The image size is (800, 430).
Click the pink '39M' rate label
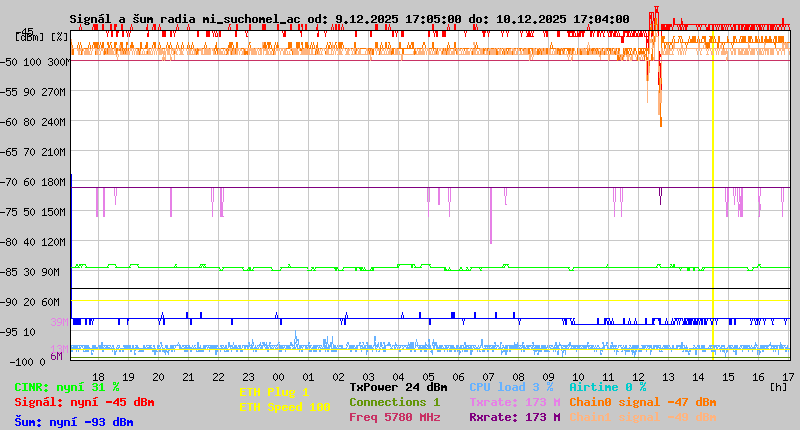[59, 322]
